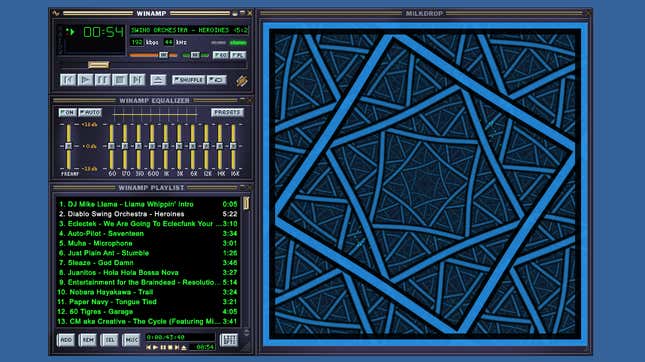Open the playlist SEL menu button
Viewport: 645px width, 362px height.
[109, 340]
